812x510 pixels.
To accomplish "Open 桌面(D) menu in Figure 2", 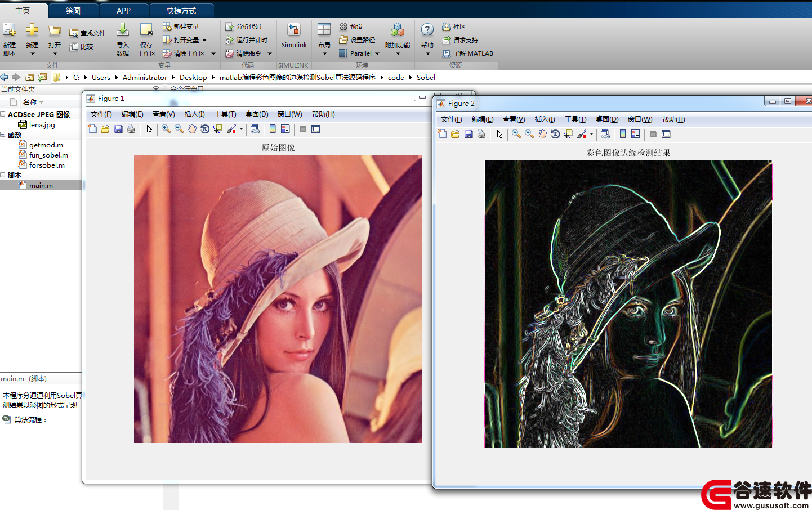I will pyautogui.click(x=607, y=119).
